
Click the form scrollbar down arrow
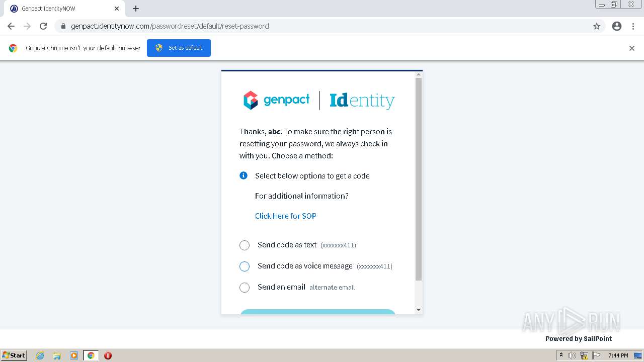pyautogui.click(x=419, y=310)
